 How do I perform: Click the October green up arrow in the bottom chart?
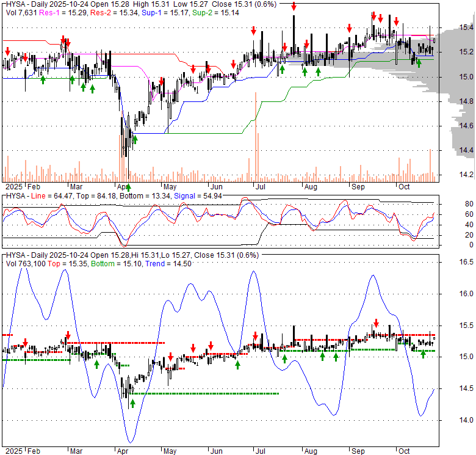423,354
